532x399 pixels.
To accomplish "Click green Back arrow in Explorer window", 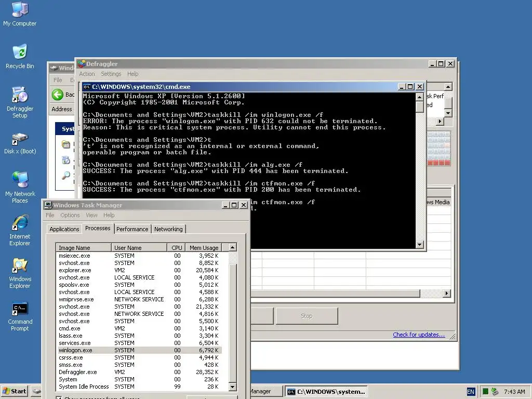I will click(58, 95).
